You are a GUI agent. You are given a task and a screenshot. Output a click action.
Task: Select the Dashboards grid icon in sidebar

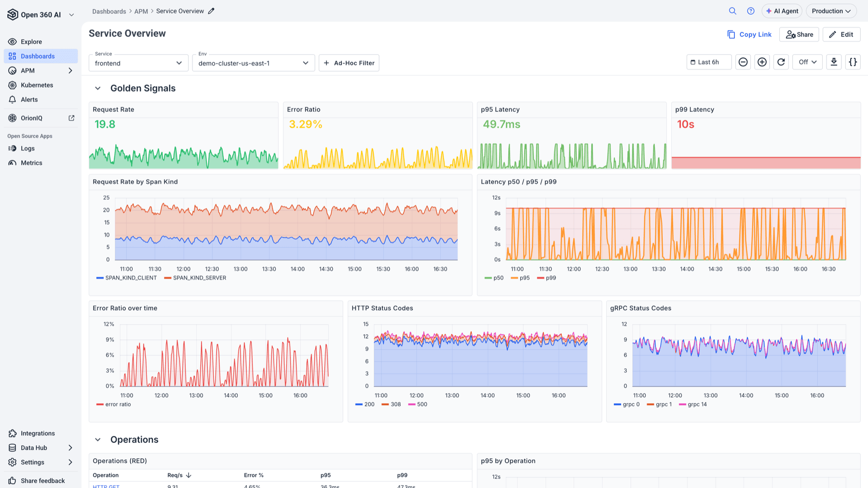13,56
